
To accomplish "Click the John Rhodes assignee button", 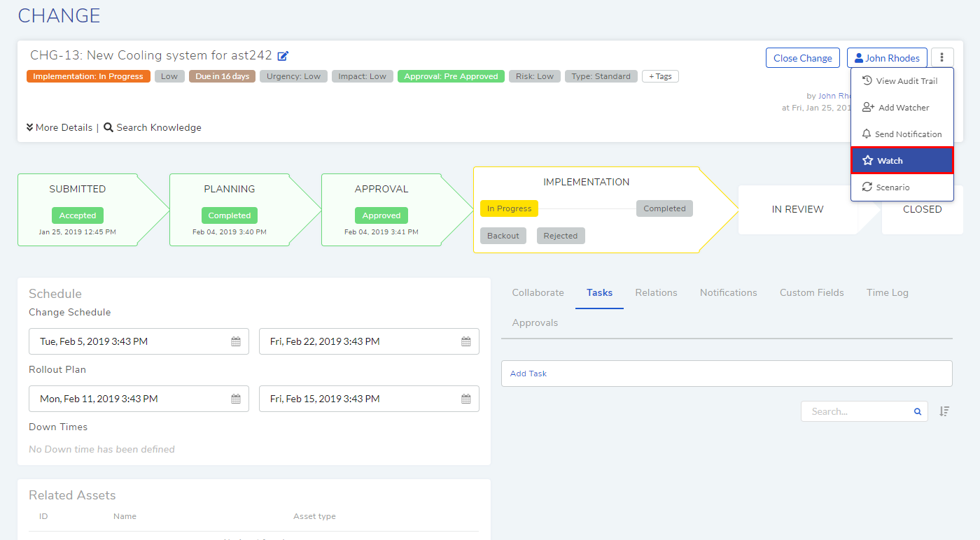I will click(888, 58).
